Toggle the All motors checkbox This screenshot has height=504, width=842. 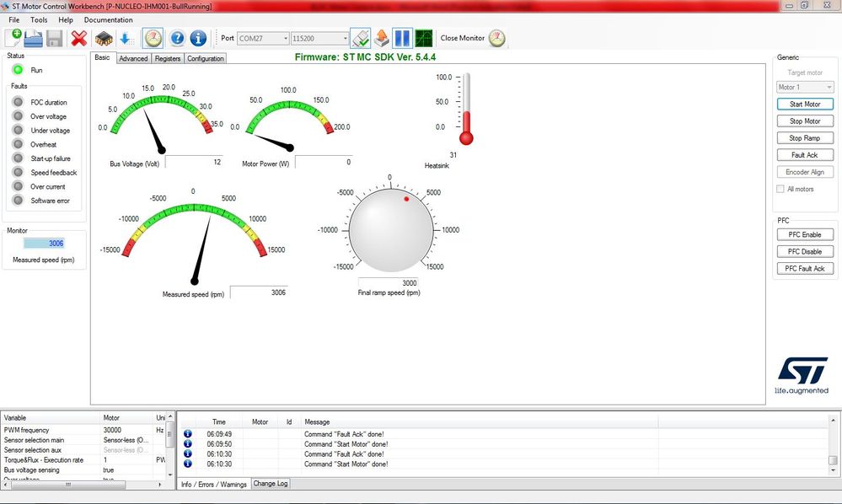click(780, 189)
